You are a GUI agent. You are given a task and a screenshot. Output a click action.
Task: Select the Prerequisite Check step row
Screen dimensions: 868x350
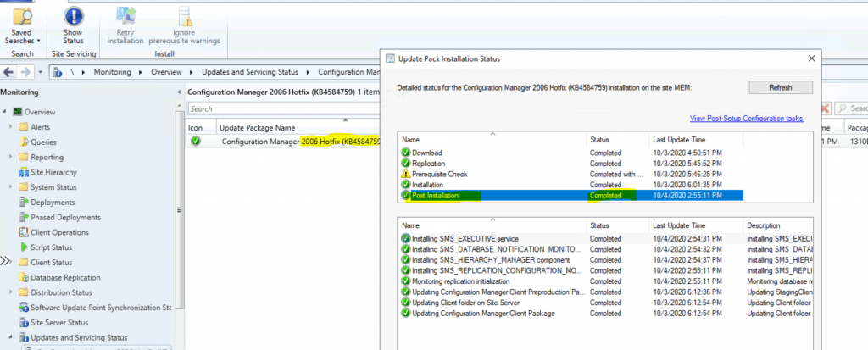(x=570, y=174)
